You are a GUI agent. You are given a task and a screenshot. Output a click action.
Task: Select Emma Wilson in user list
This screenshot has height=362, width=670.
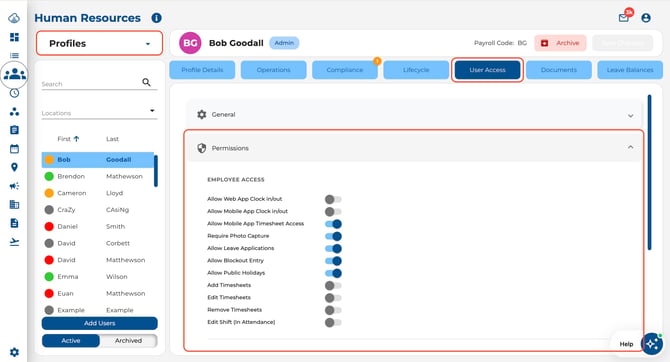(x=98, y=277)
